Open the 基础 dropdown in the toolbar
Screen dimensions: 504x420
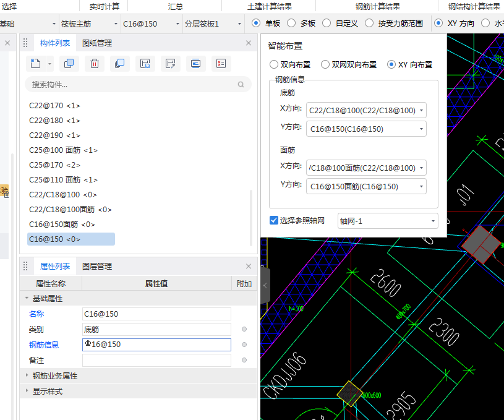click(x=54, y=24)
